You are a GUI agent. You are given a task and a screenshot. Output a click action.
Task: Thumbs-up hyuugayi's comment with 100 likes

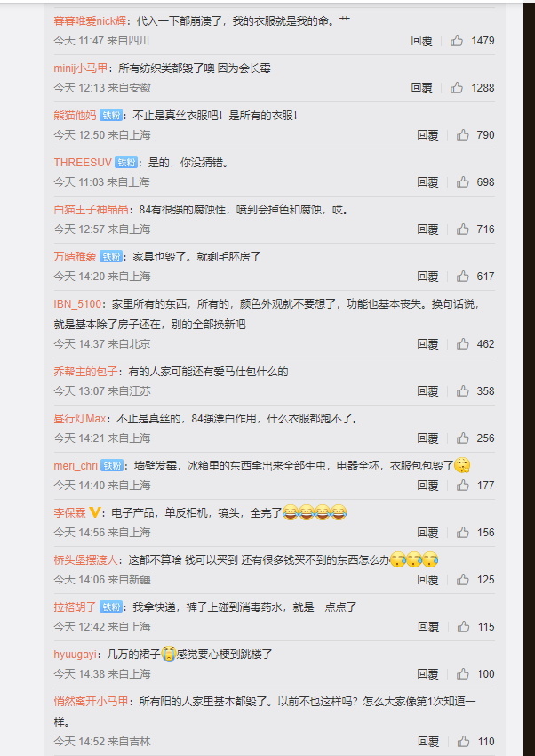pos(463,673)
